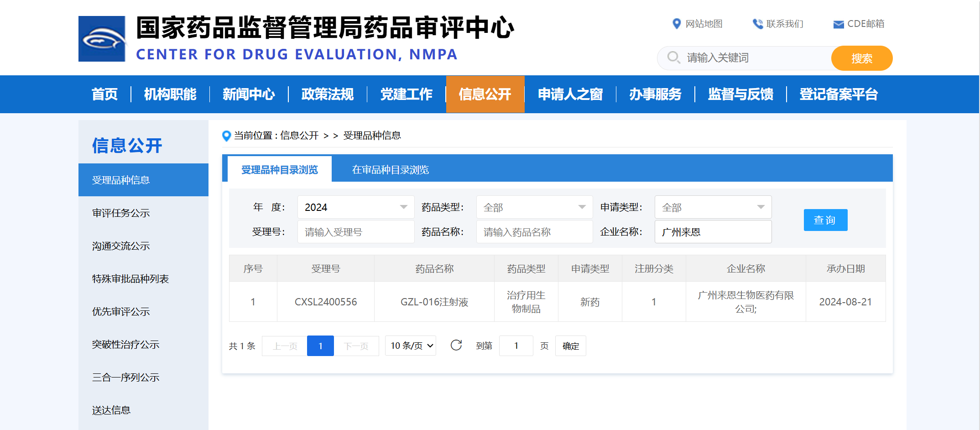Open 登记备案平台 menu
This screenshot has width=980, height=430.
pyautogui.click(x=839, y=94)
